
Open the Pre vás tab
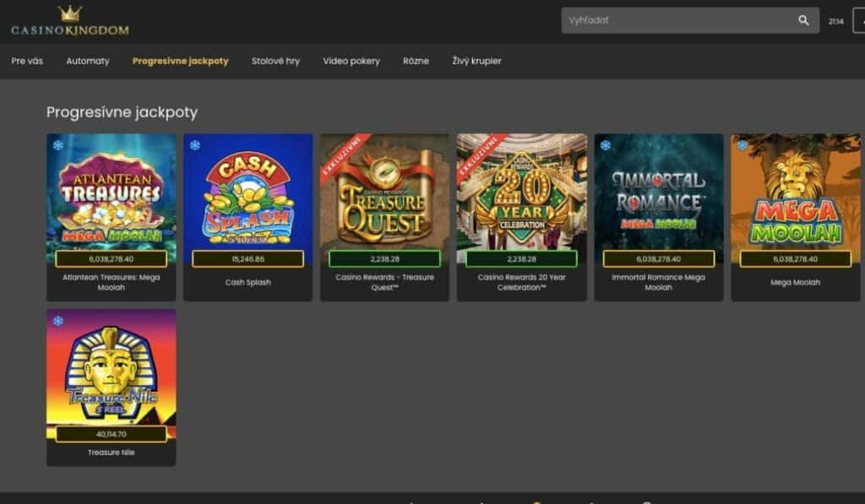[x=27, y=61]
